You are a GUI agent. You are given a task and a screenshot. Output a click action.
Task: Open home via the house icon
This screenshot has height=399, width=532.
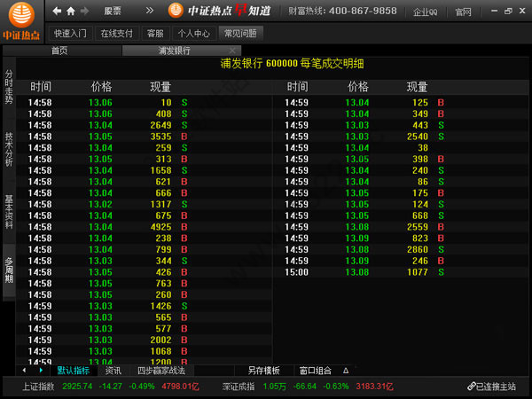click(71, 12)
